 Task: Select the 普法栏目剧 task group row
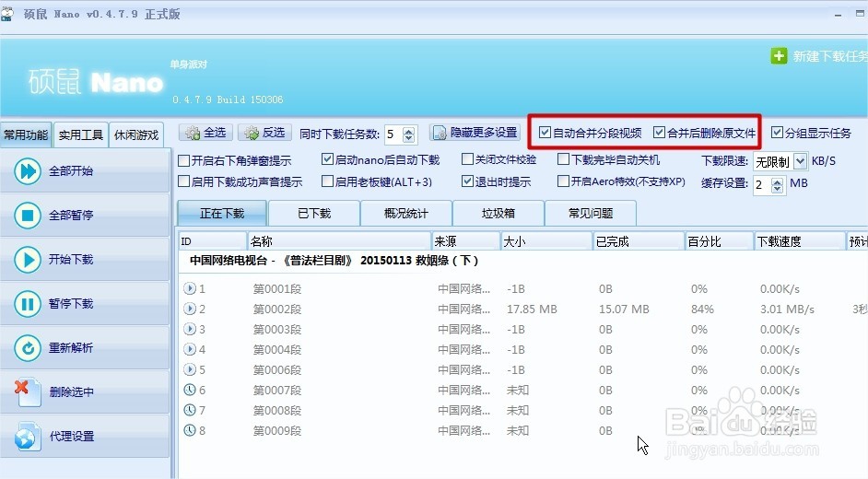click(523, 261)
